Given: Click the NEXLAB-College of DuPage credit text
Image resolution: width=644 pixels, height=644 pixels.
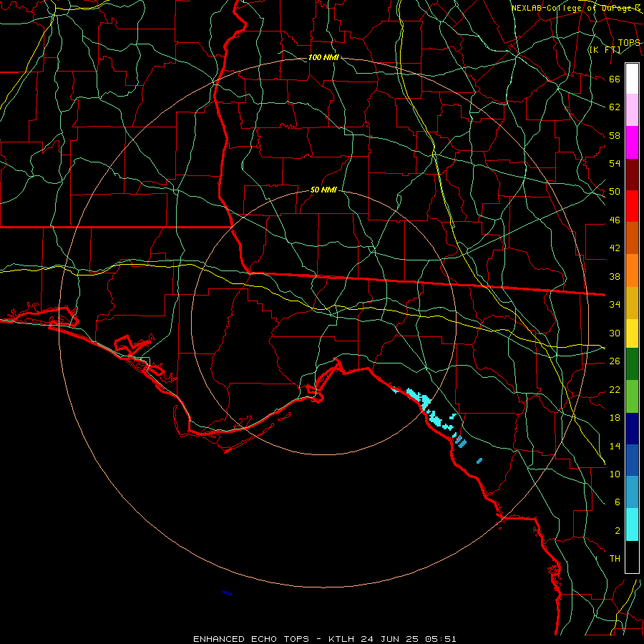Looking at the screenshot, I should tap(575, 8).
